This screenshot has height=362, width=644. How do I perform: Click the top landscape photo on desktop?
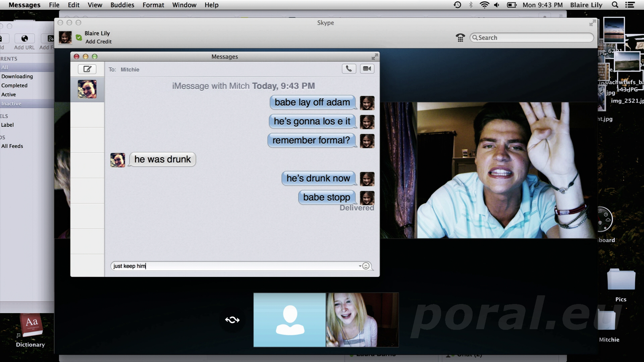click(x=614, y=29)
